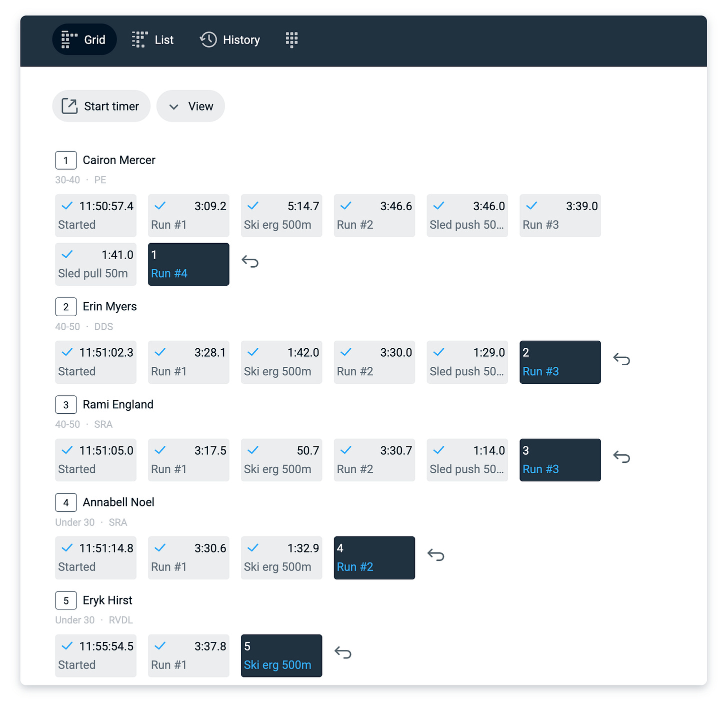Toggle Cairon Mercer's checked Run #1 split

point(188,216)
